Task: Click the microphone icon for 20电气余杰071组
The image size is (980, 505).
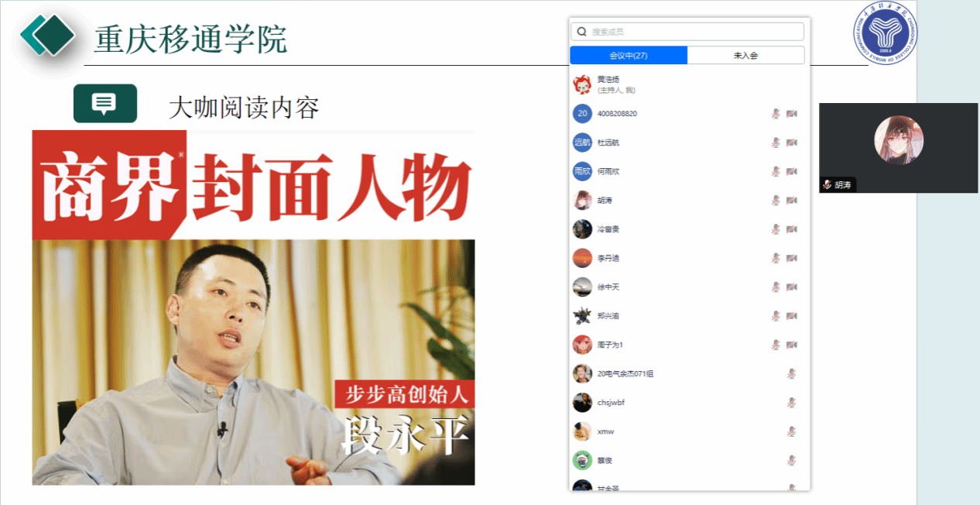Action: click(791, 373)
